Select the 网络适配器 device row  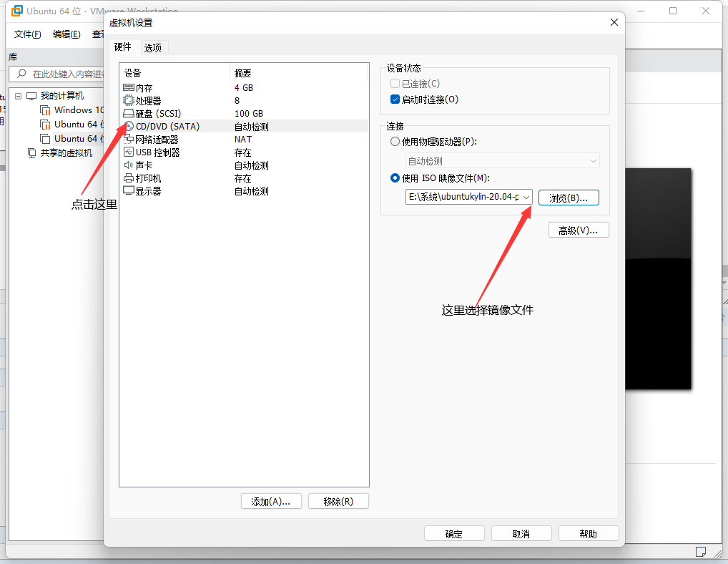(245, 140)
